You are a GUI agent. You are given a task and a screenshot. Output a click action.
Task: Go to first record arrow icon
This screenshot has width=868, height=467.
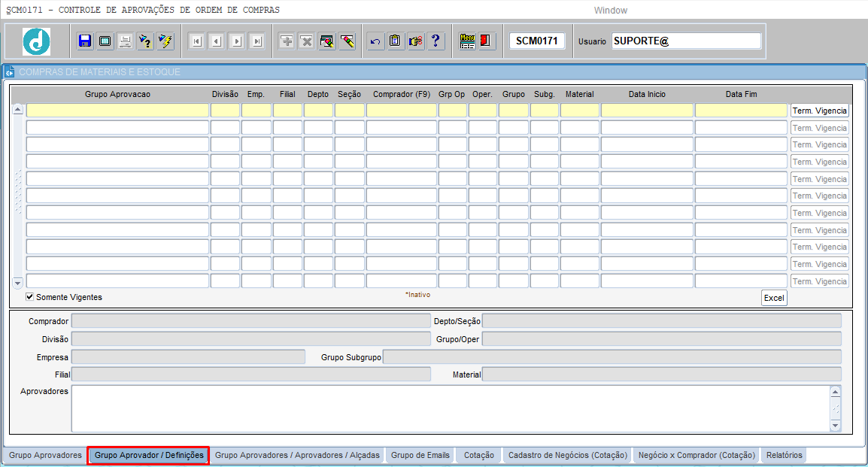[196, 41]
